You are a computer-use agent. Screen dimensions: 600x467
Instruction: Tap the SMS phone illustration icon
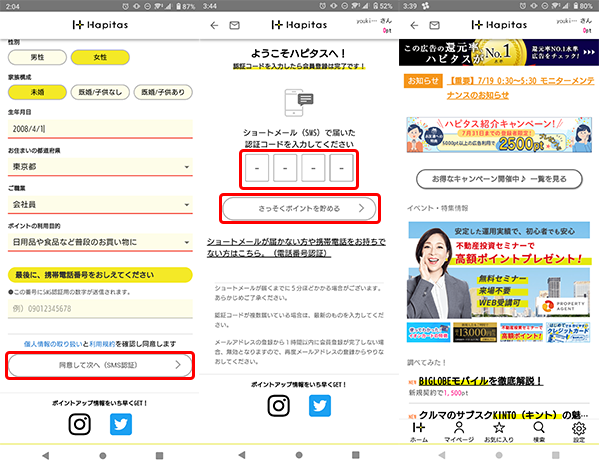[x=299, y=103]
